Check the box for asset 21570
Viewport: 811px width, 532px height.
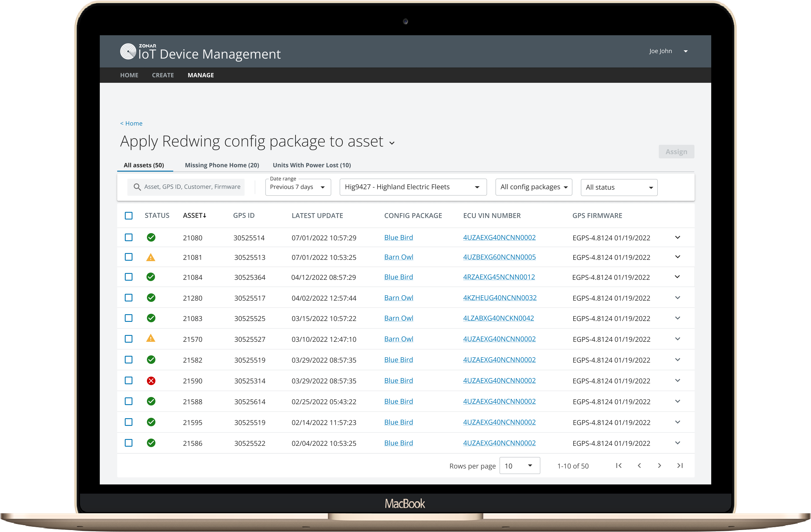pyautogui.click(x=128, y=339)
